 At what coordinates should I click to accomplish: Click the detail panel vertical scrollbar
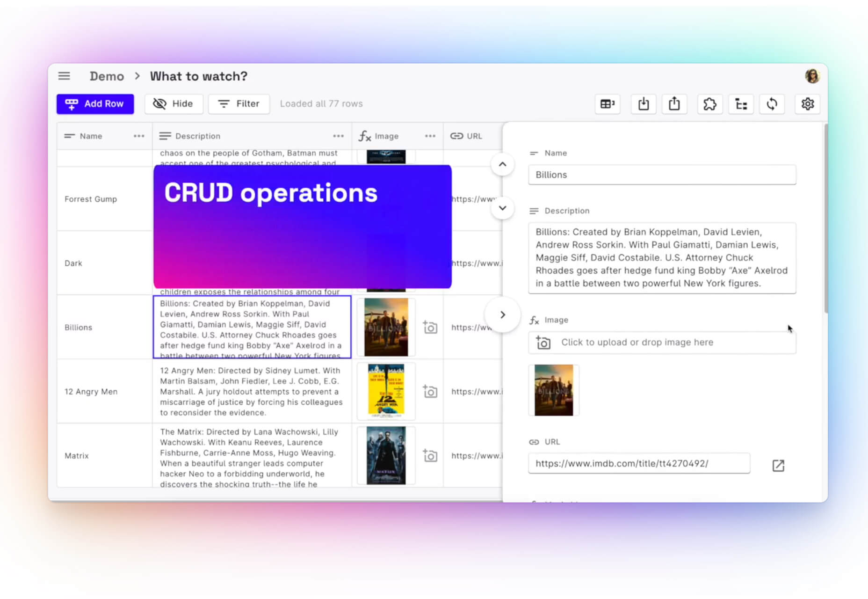pos(825,219)
